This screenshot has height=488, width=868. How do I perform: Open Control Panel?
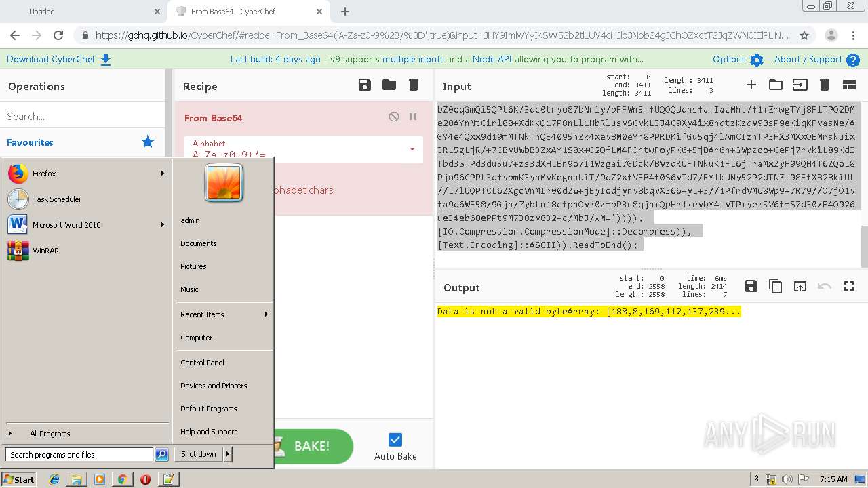(x=202, y=363)
